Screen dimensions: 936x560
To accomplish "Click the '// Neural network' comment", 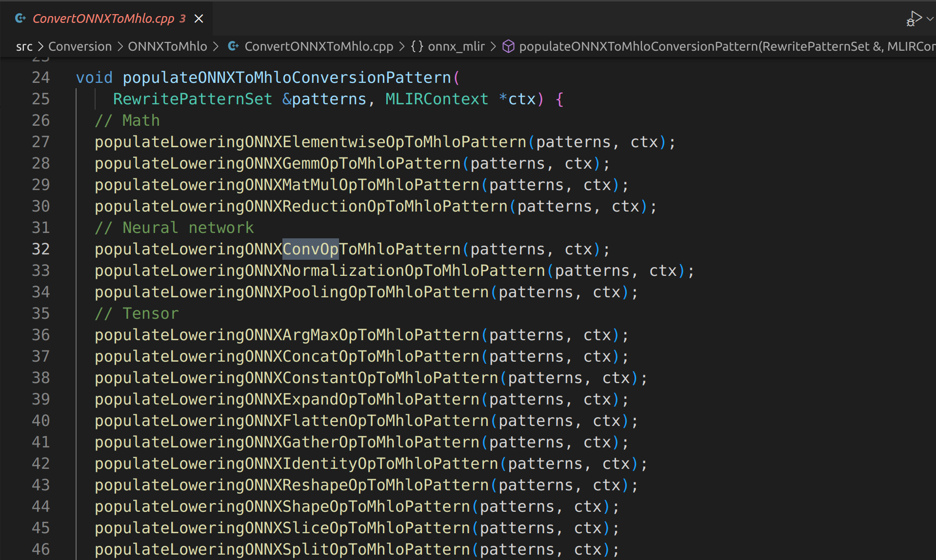I will click(174, 228).
